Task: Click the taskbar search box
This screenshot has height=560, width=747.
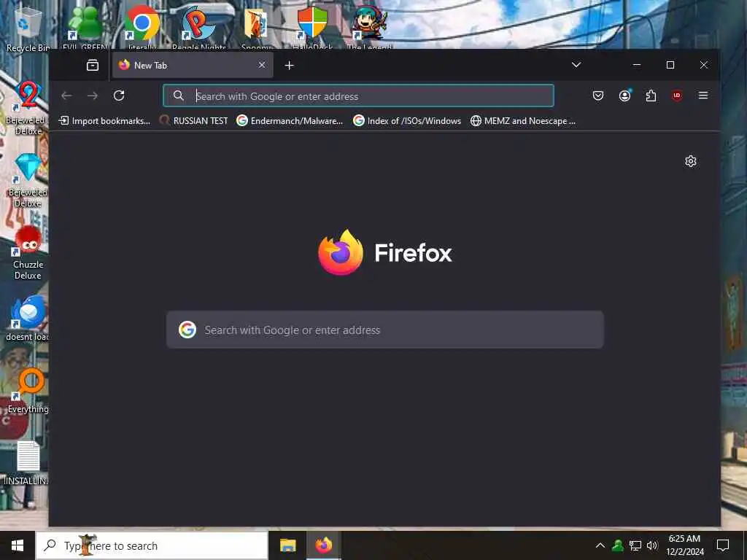Action: point(152,545)
